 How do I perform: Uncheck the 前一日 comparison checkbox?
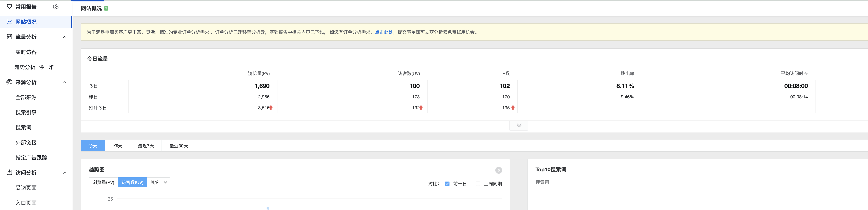(x=447, y=184)
